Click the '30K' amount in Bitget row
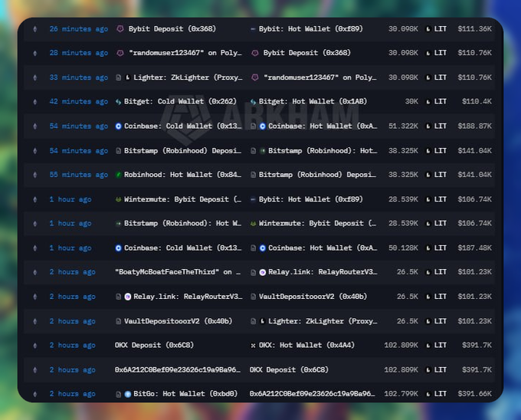Viewport: 521px width, 420px height. pyautogui.click(x=411, y=102)
